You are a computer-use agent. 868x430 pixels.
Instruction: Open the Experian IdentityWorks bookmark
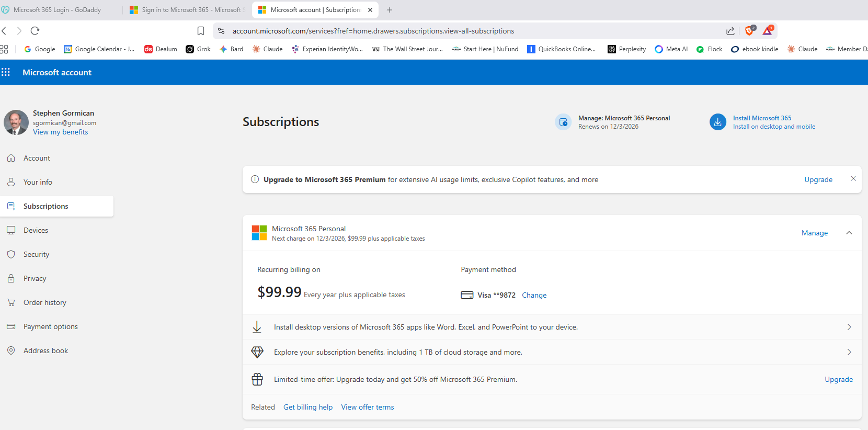[327, 49]
